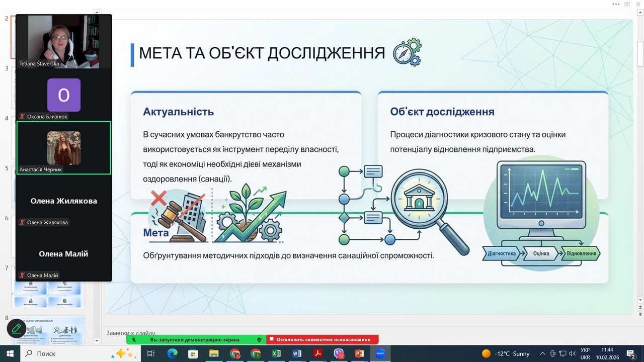Click the Task View icon
The width and height of the screenshot is (644, 362).
[x=150, y=353]
